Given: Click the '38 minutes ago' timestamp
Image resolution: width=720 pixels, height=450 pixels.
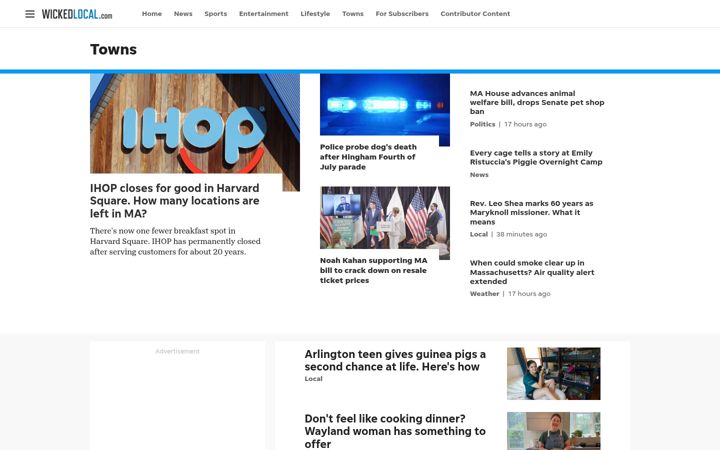Looking at the screenshot, I should click(x=522, y=234).
